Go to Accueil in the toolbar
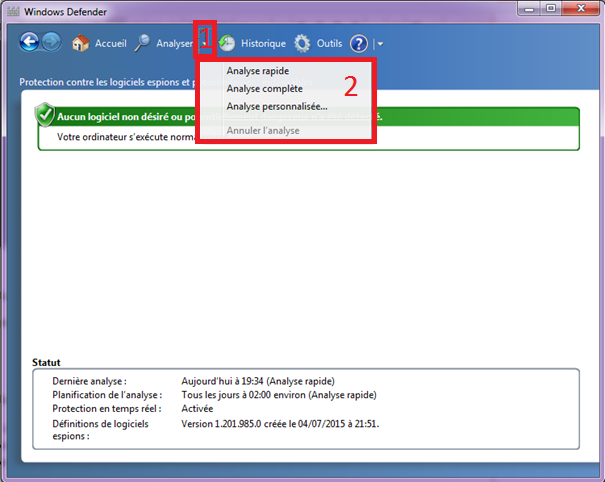 point(111,44)
